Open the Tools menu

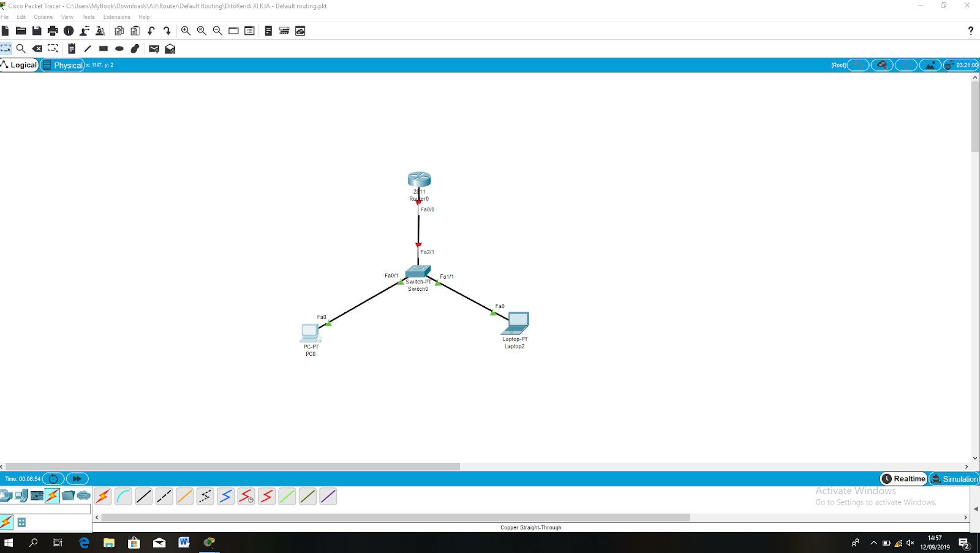tap(88, 17)
